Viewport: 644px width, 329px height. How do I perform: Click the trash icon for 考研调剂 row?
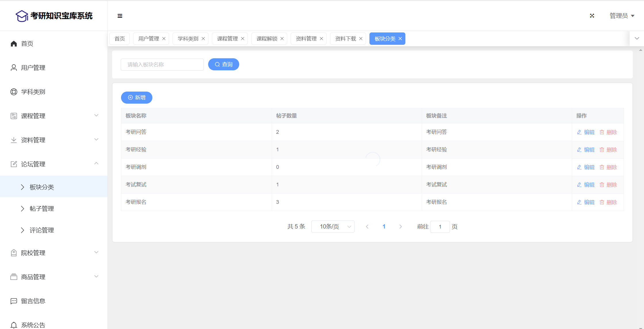click(602, 167)
